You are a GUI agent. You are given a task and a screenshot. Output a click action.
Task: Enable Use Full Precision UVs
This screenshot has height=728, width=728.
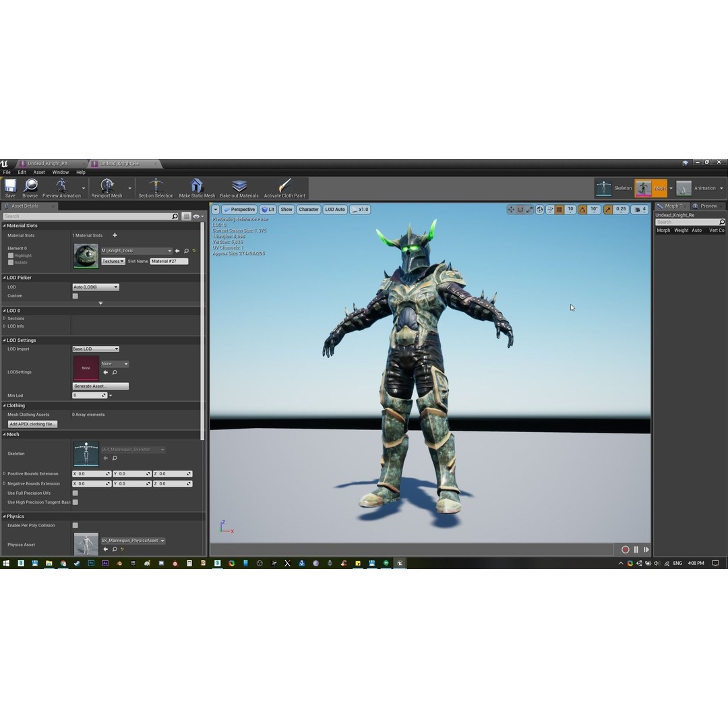[x=75, y=493]
